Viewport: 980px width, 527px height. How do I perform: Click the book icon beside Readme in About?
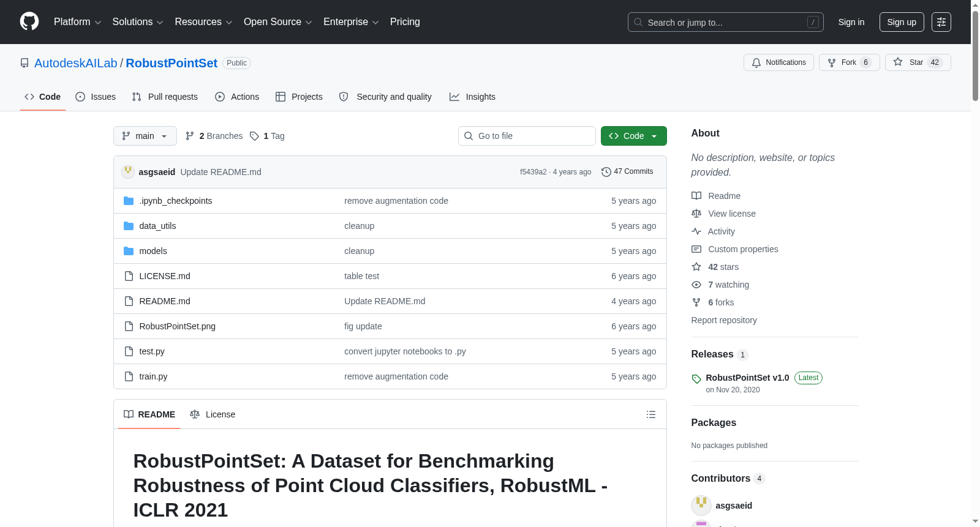696,196
